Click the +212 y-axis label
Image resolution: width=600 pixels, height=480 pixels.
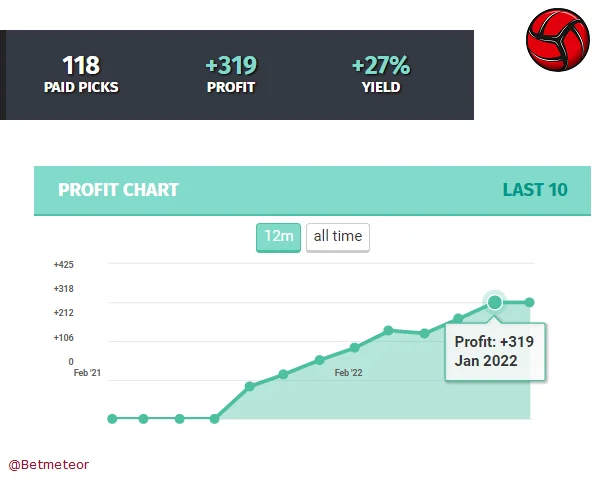pyautogui.click(x=64, y=313)
